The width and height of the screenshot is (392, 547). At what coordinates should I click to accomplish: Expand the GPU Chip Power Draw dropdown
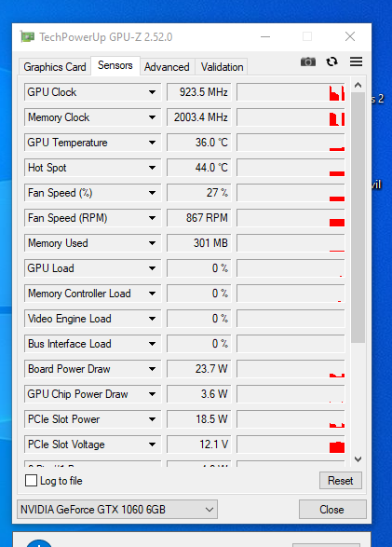152,394
